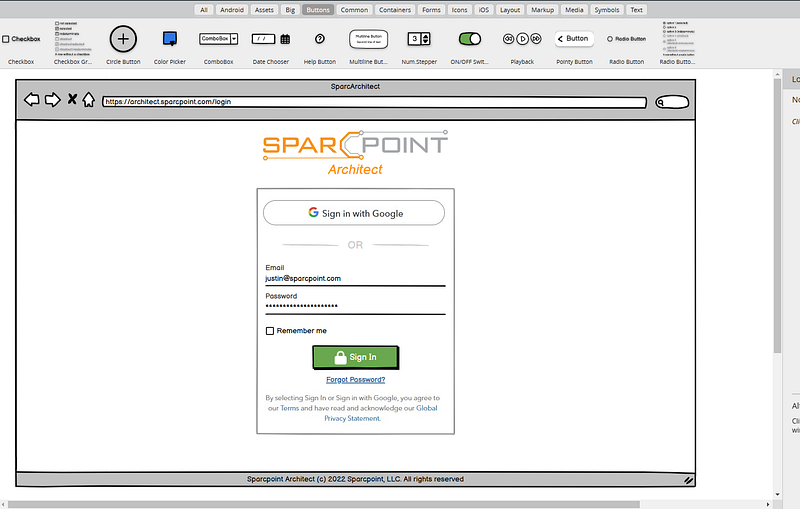Click the horizontal canvas scrollbar
Image resolution: width=800 pixels, height=509 pixels.
tap(324, 504)
